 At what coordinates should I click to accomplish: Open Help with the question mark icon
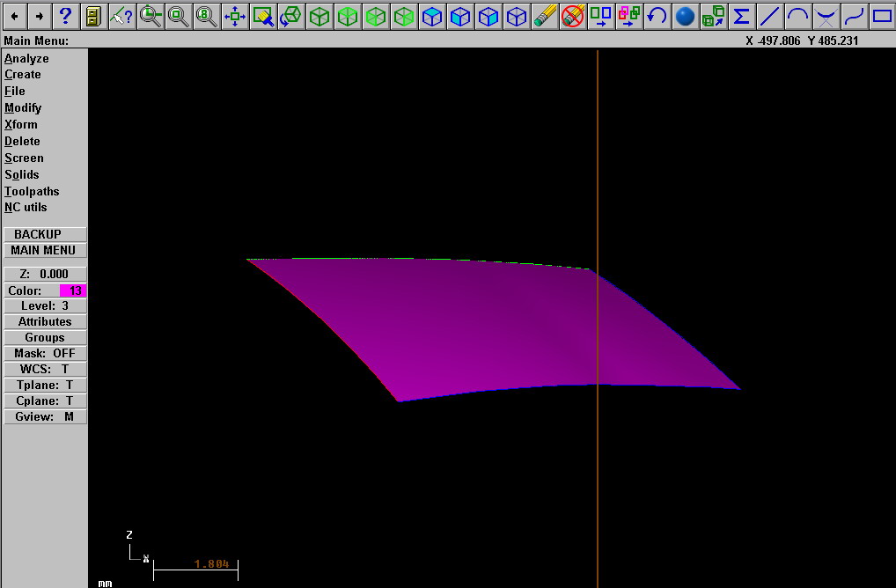66,17
